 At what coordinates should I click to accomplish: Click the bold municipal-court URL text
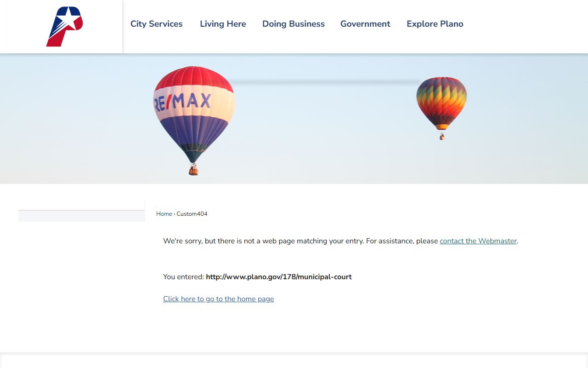[278, 277]
